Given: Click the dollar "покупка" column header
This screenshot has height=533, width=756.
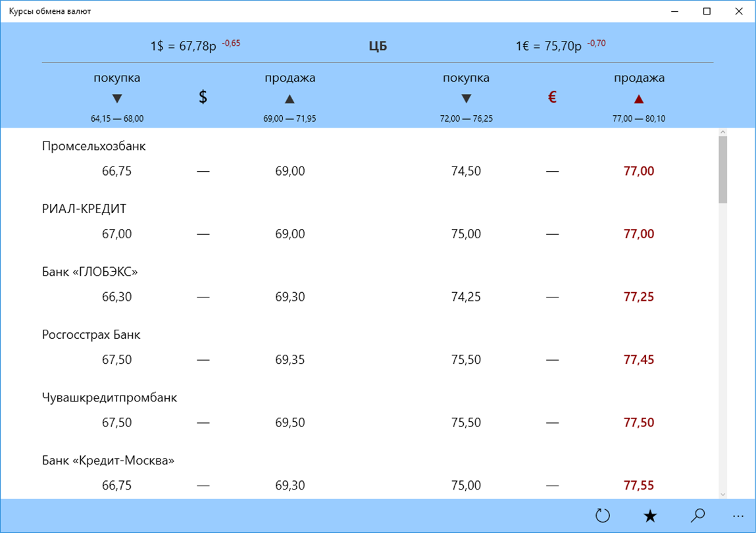Looking at the screenshot, I should coord(116,78).
